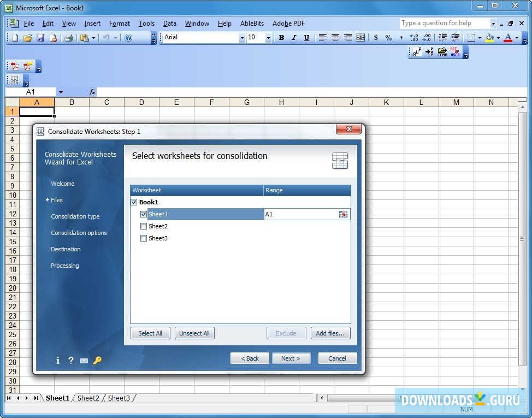Image resolution: width=532 pixels, height=418 pixels.
Task: Open the Font Color dropdown arrow
Action: tap(517, 38)
